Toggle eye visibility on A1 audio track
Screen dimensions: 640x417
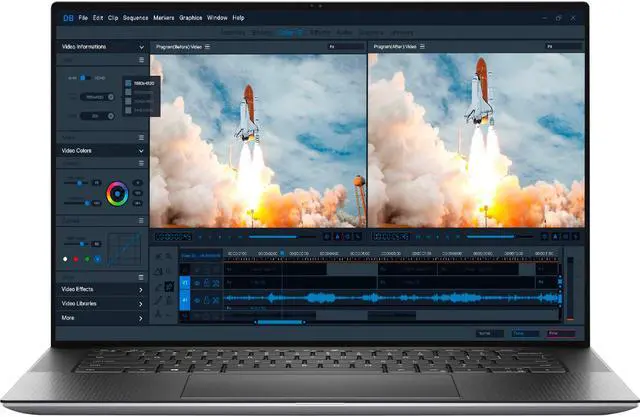pos(197,298)
